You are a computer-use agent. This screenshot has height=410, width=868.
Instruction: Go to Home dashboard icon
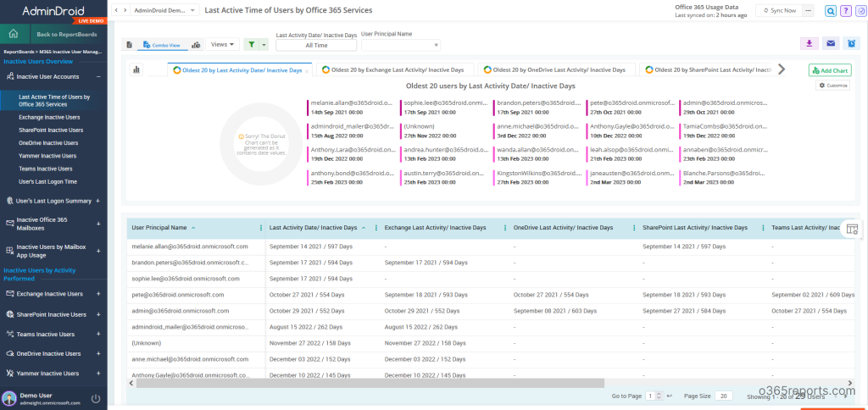tap(14, 34)
